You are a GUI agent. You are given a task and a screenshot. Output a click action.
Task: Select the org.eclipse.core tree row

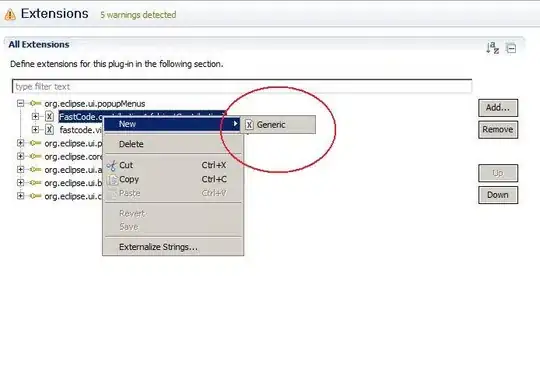point(73,156)
